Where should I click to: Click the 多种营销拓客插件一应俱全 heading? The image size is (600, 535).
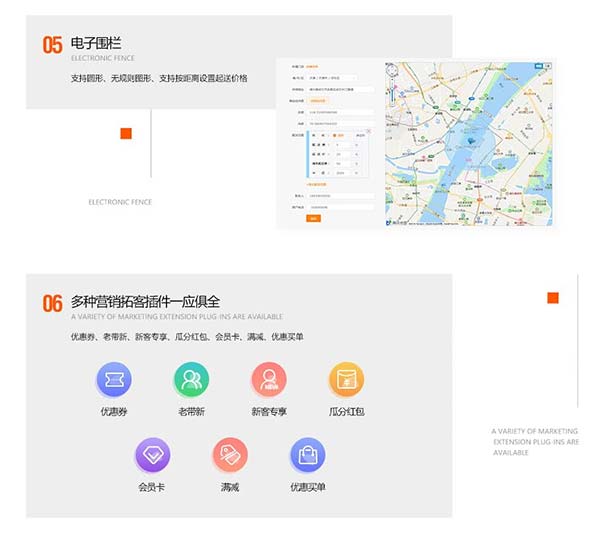point(145,301)
